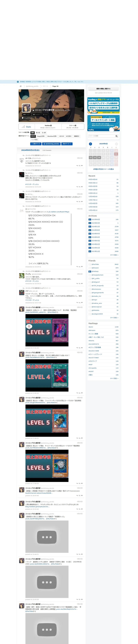The width and height of the screenshot is (138, 644).
Task: Open @YouTube in Friends list
Action: (x=95, y=264)
